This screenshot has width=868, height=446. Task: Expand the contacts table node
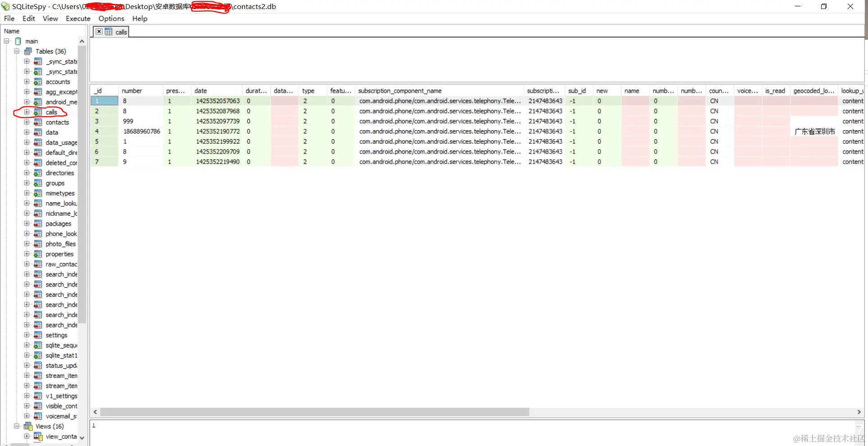point(27,122)
